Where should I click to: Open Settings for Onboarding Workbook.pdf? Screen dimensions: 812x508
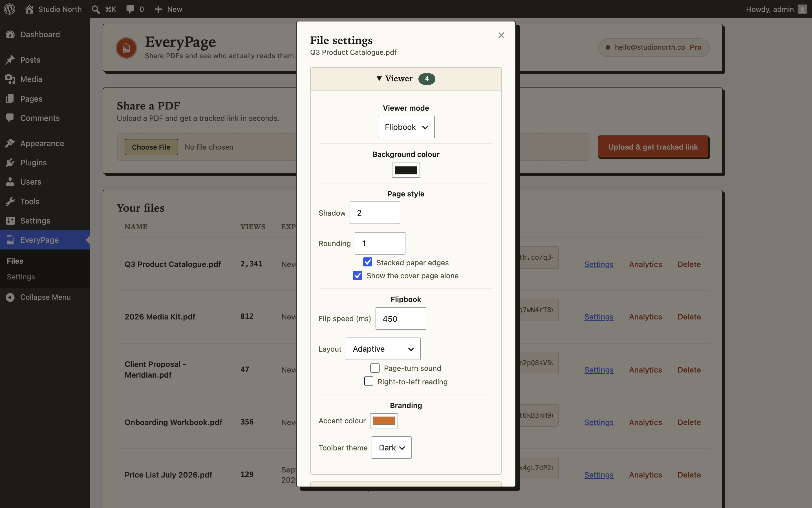(599, 422)
